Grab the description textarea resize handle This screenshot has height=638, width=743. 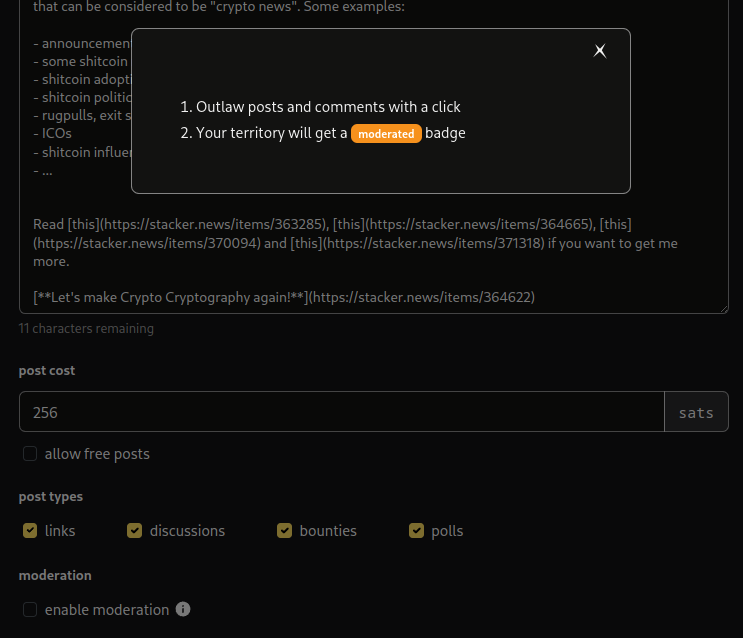(723, 308)
